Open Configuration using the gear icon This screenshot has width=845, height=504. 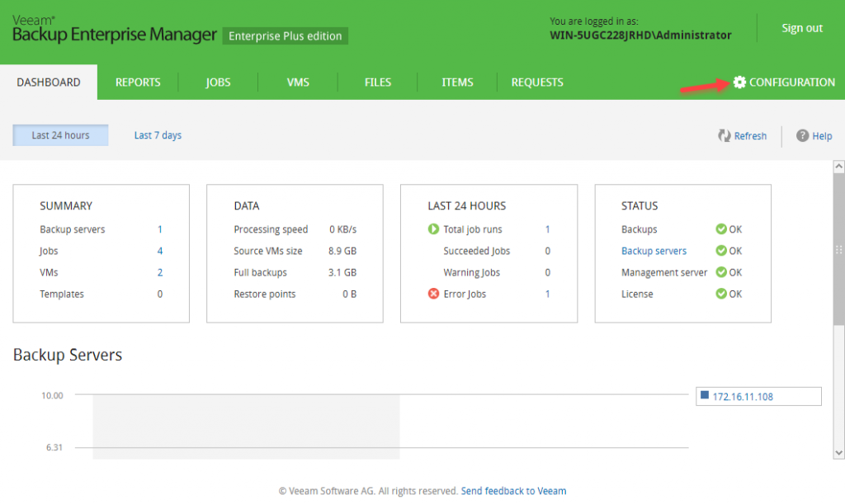(740, 82)
